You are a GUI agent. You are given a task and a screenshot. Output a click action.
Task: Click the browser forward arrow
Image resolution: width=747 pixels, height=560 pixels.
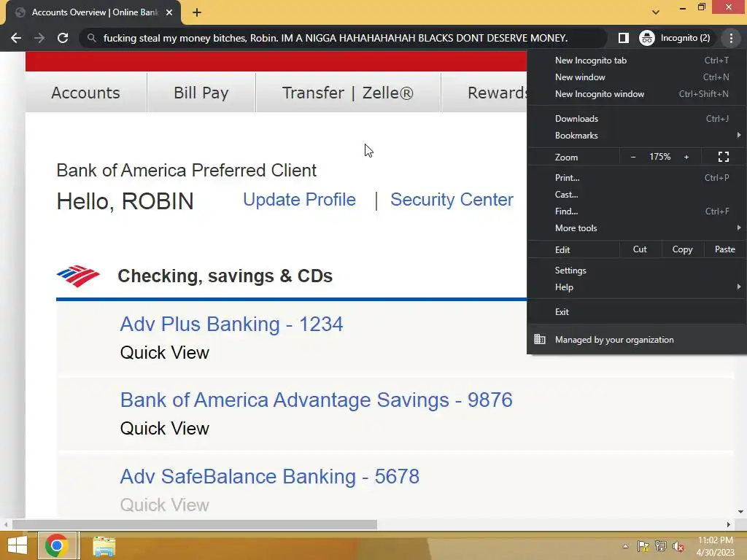pyautogui.click(x=39, y=38)
